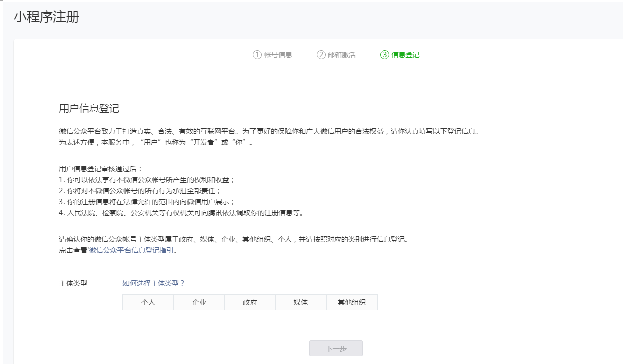The image size is (625, 364).
Task: Click the 用户信息登记 section heading
Action: click(89, 109)
